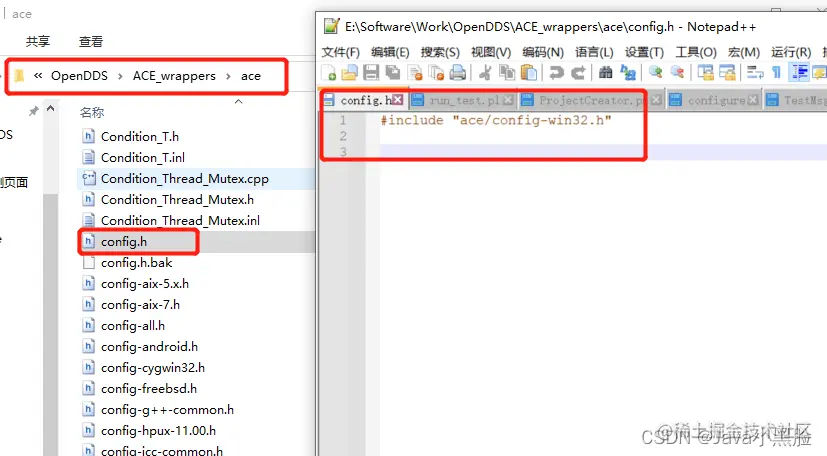Viewport: 827px width, 456px height.
Task: Show hidden path via « breadcrumb button
Action: [x=38, y=75]
